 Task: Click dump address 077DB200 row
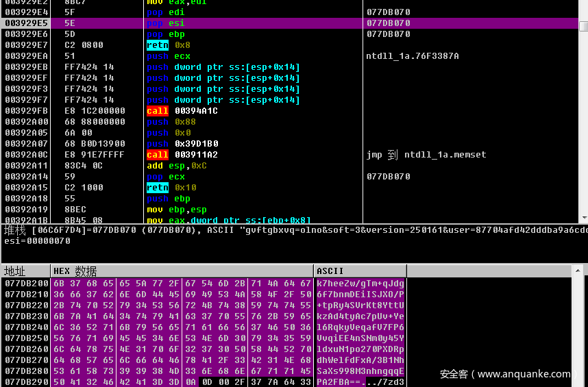26,283
